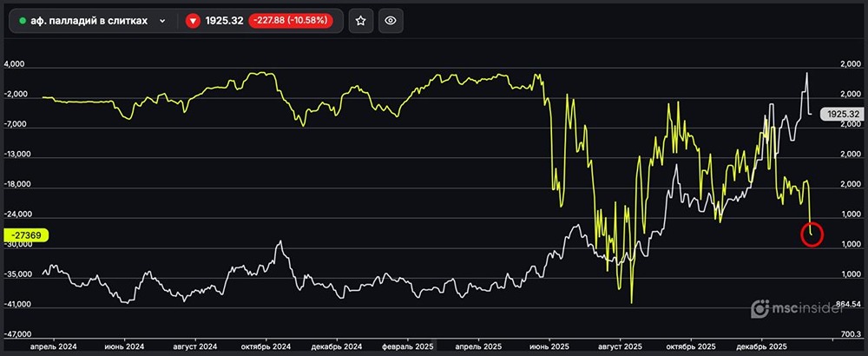
Task: Click the октябрь 2025 date label
Action: tap(692, 346)
